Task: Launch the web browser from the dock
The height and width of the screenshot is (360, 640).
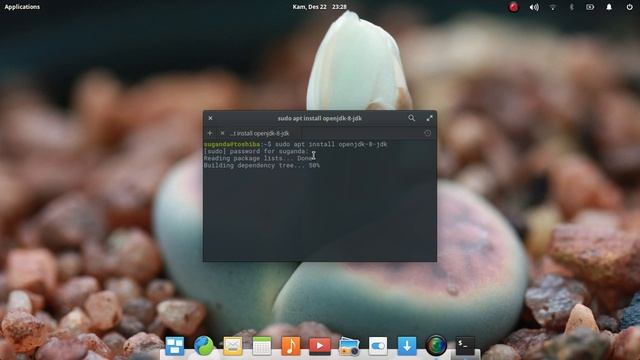Action: [204, 346]
